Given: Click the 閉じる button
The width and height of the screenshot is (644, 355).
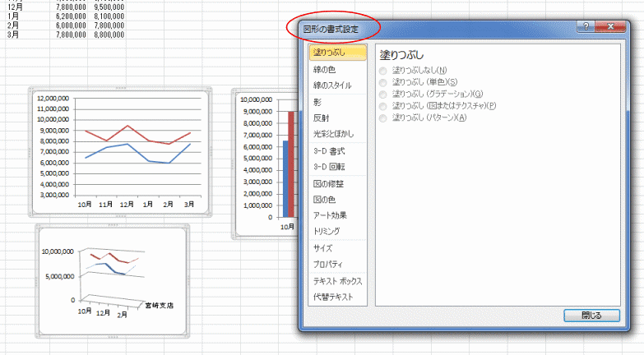Looking at the screenshot, I should pyautogui.click(x=591, y=316).
